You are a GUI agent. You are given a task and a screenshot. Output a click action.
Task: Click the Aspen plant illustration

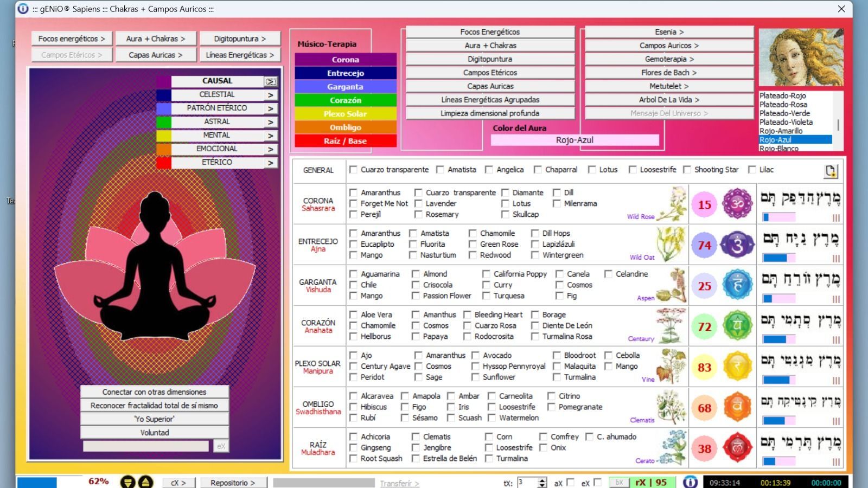point(672,285)
